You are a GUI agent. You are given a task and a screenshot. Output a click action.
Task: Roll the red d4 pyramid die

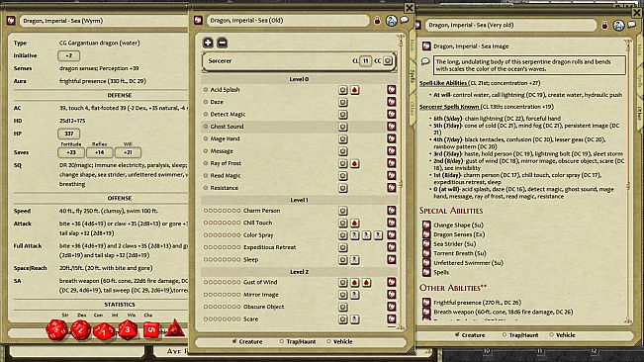174,328
